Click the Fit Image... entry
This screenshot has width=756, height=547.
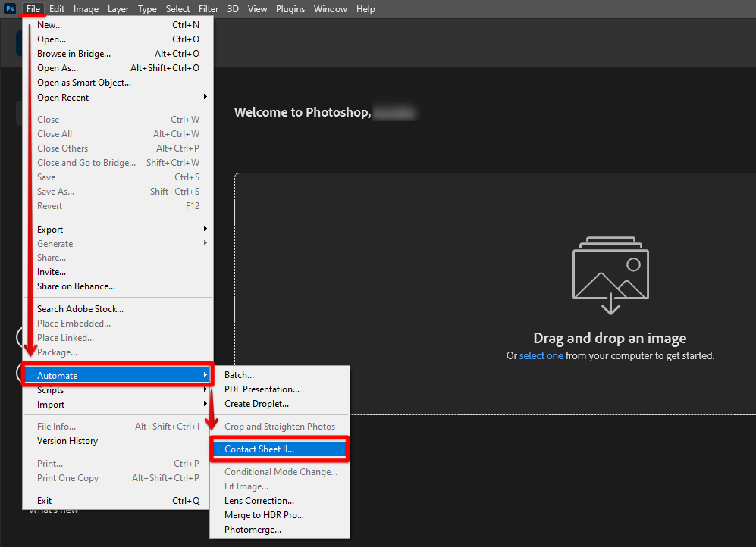[x=280, y=486]
